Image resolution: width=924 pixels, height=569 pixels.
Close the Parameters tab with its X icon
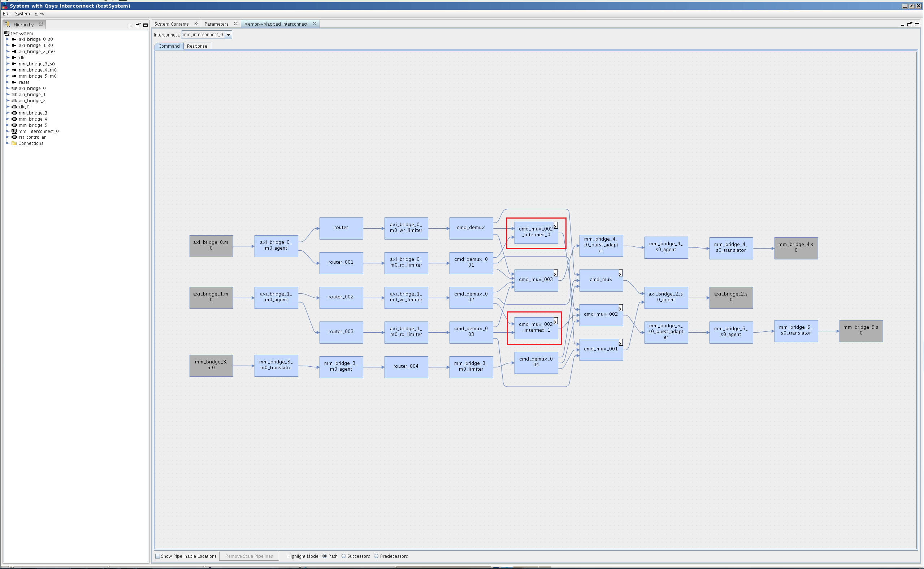click(x=236, y=24)
